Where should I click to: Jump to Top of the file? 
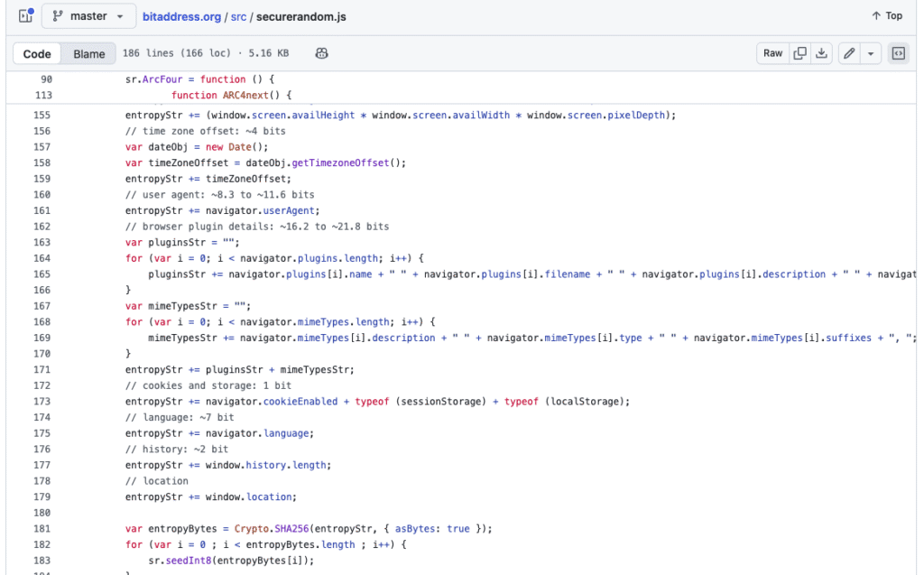pos(887,16)
